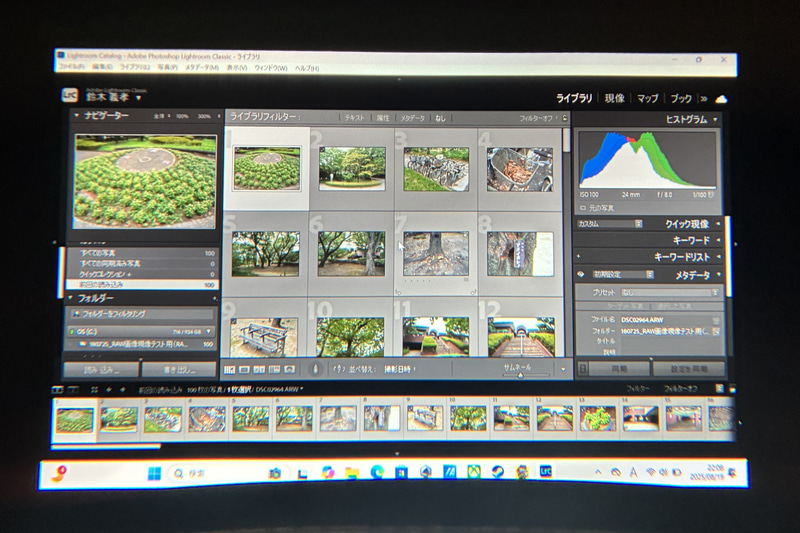The image size is (800, 533).
Task: Click the main window display icon above filmstrip
Action: coord(58,390)
